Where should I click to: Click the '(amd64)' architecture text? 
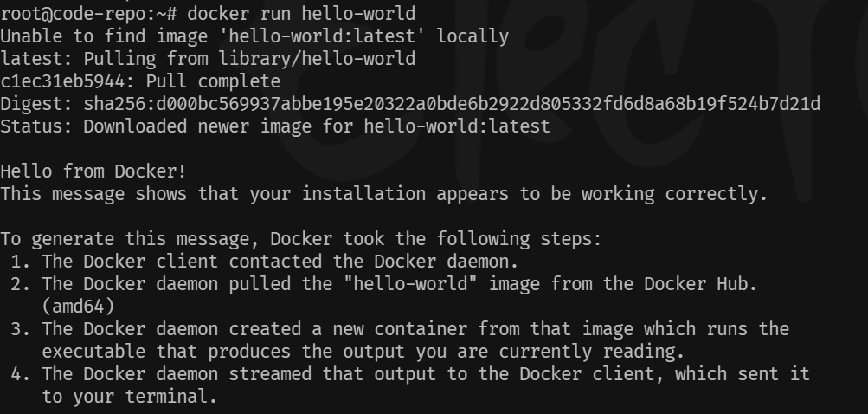point(78,307)
